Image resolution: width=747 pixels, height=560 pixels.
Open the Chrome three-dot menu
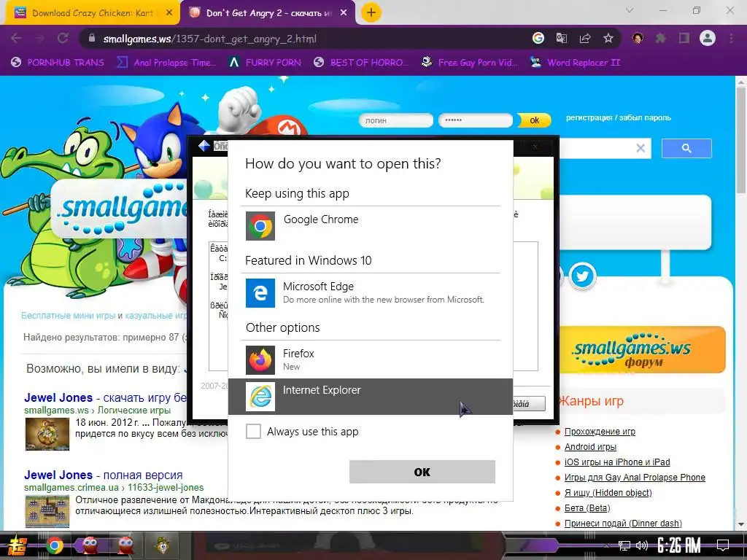pyautogui.click(x=731, y=38)
